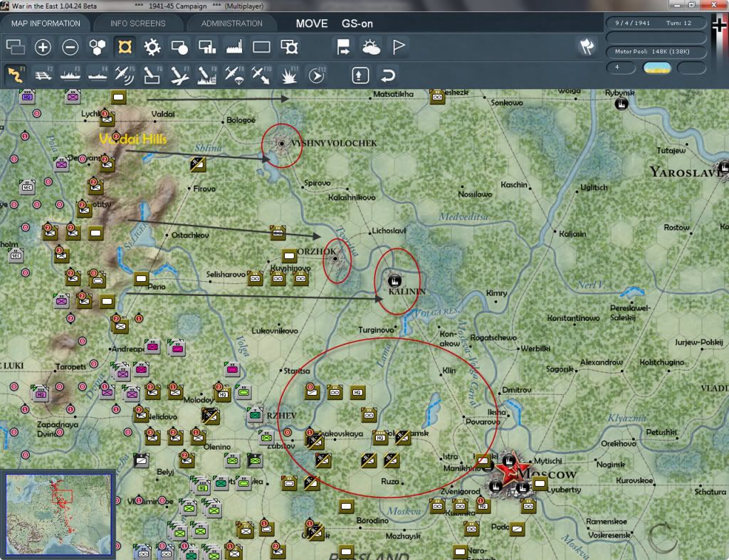The height and width of the screenshot is (560, 729).
Task: Click the minimap overview thumbnail
Action: point(58,514)
